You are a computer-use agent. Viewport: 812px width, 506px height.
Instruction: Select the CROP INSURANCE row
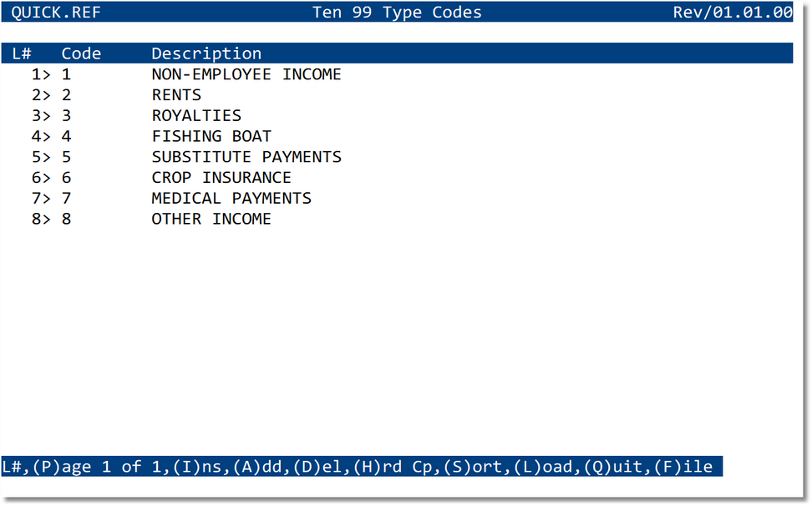221,177
